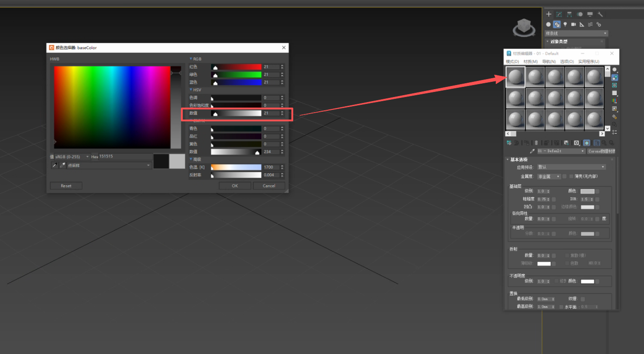Click the map button next to 粗糙度
Image resolution: width=644 pixels, height=354 pixels.
[x=554, y=199]
